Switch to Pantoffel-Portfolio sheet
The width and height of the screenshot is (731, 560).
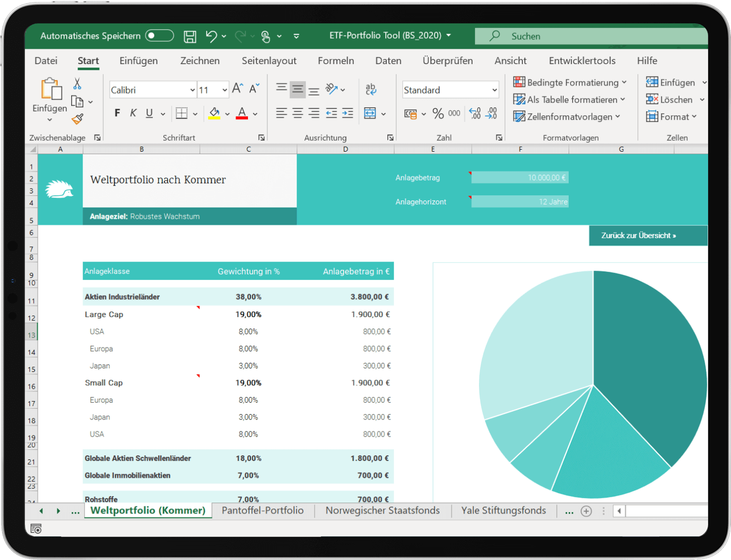tap(263, 510)
